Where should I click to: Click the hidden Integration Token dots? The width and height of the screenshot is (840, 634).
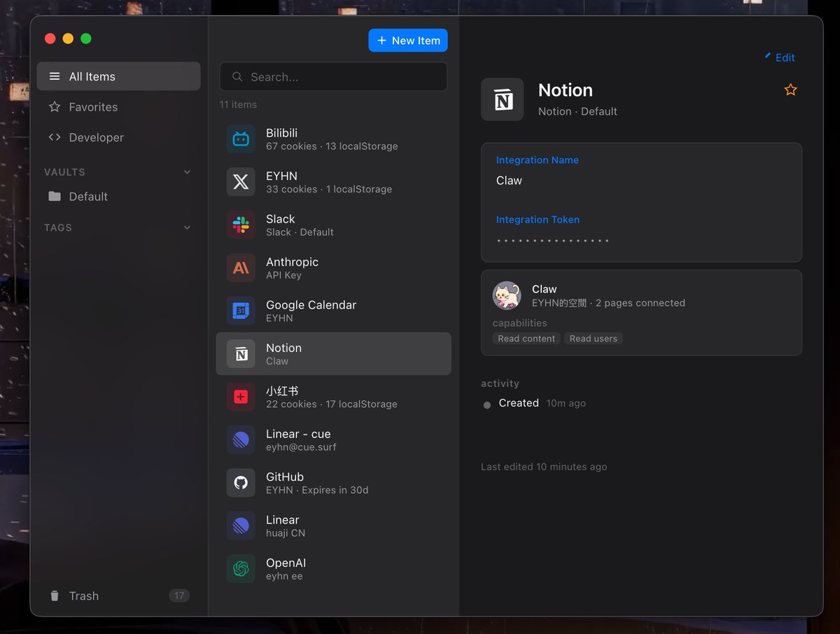coord(553,241)
